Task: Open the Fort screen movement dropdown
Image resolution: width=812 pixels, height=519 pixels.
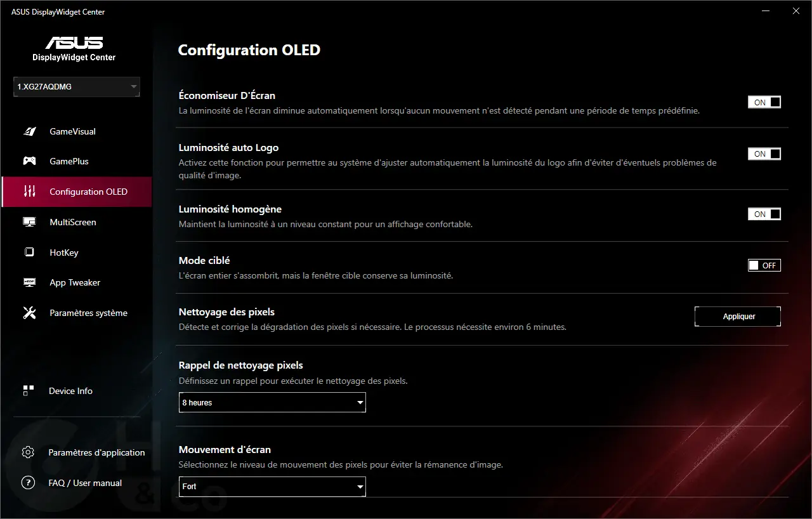Action: (272, 487)
